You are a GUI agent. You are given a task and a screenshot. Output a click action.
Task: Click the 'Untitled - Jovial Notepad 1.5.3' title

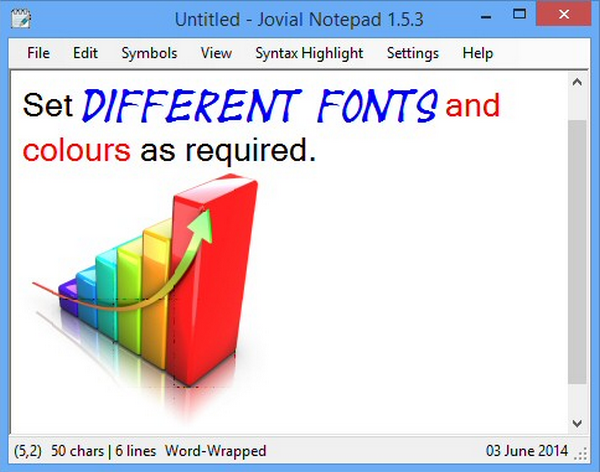click(299, 20)
